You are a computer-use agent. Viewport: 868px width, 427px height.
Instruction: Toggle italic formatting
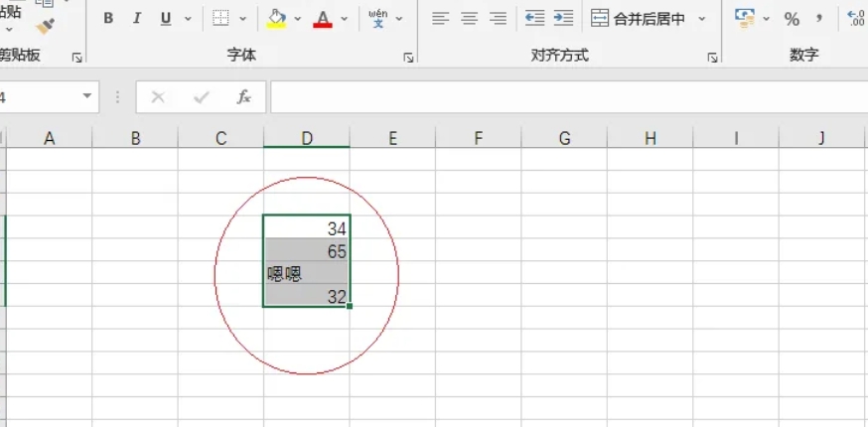137,19
